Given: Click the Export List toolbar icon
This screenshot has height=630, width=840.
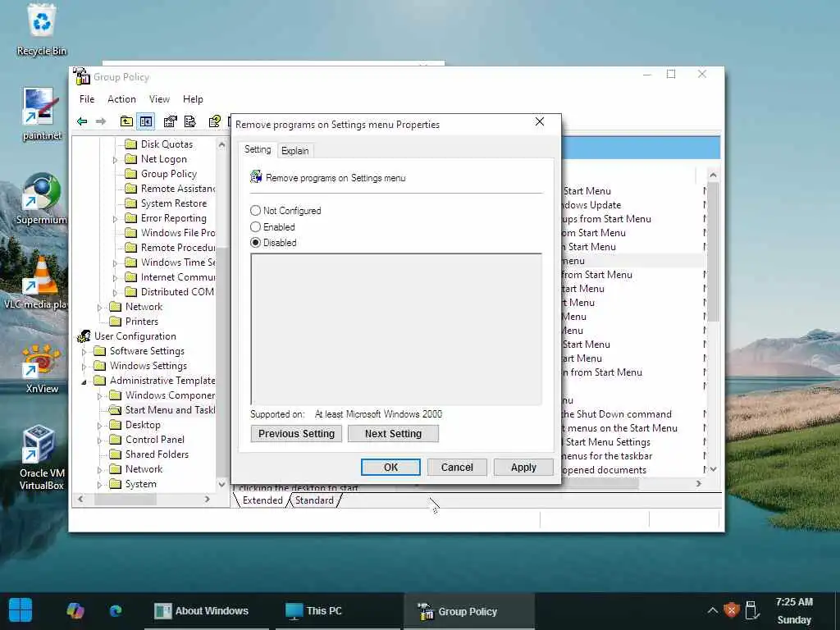Looking at the screenshot, I should coord(190,121).
